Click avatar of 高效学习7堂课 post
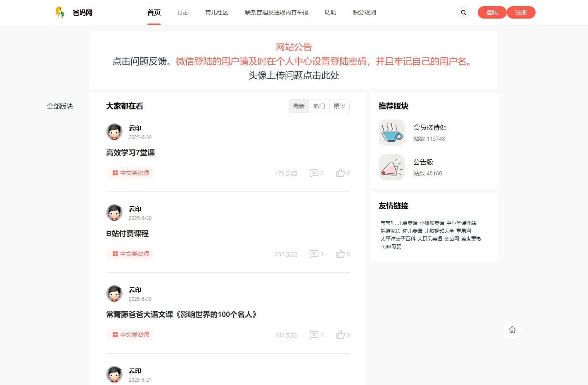Screen dimensions: 588x385 pos(114,132)
